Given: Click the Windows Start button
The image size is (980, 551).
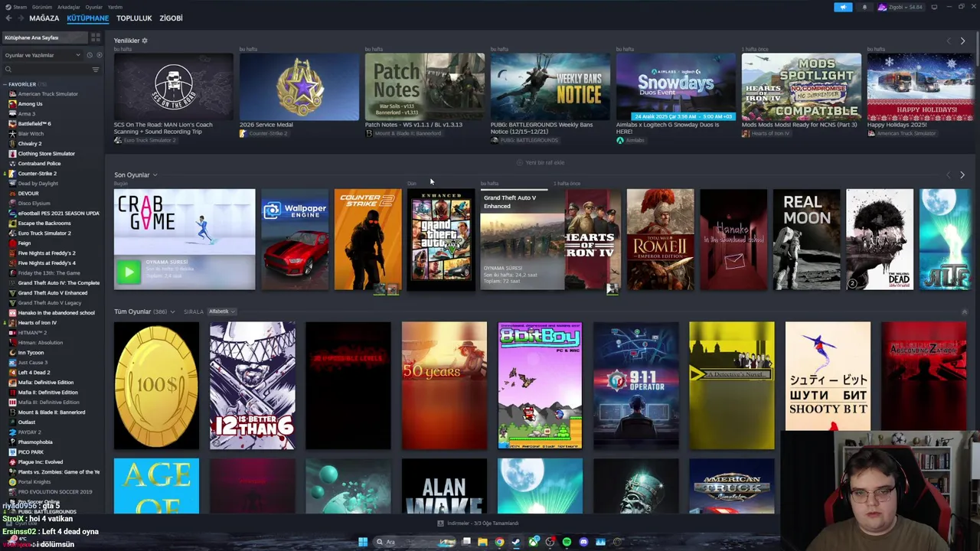Looking at the screenshot, I should 363,542.
